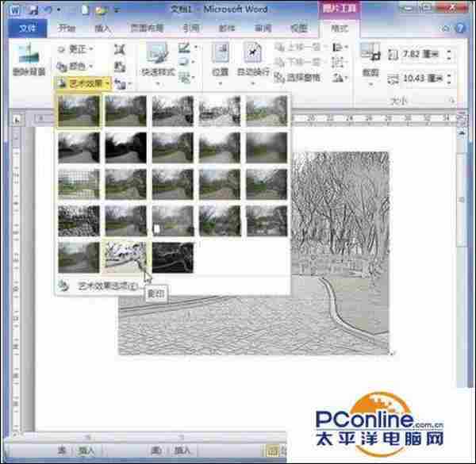The width and height of the screenshot is (476, 464).
Task: Apply the Light Screen grid effect thumbnail
Action: click(x=79, y=184)
